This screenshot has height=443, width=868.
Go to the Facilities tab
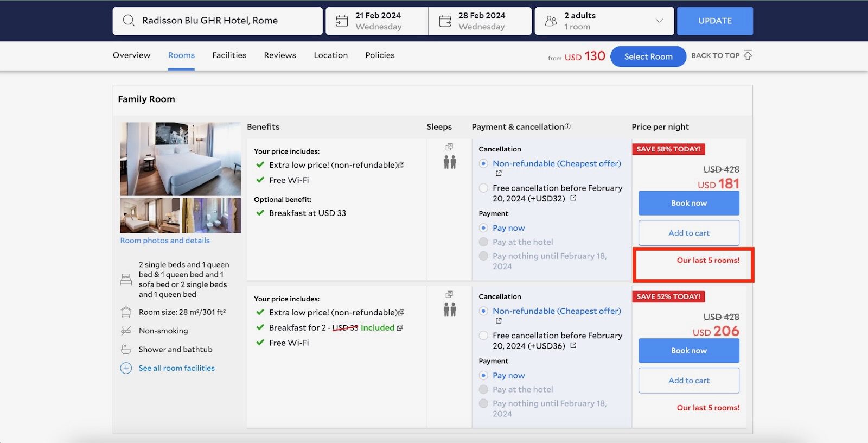[x=229, y=55]
